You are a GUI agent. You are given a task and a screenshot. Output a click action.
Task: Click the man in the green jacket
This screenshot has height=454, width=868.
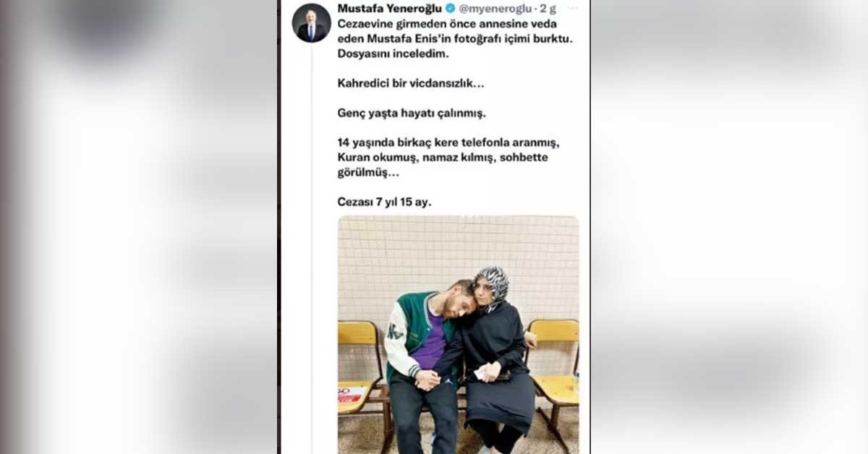(425, 365)
